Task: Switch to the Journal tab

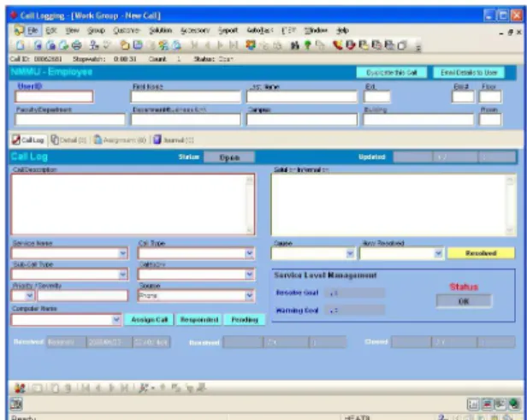Action: [x=174, y=140]
